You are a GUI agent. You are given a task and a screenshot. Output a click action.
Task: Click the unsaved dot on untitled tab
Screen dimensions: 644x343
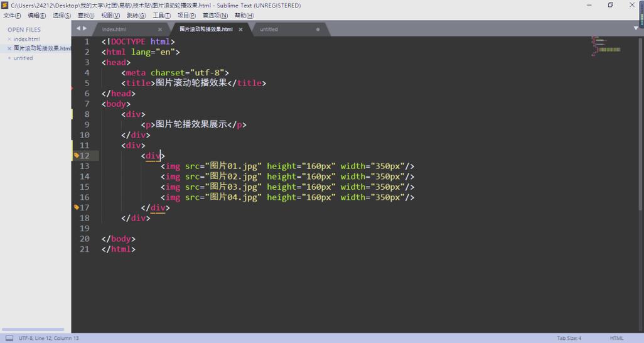[x=318, y=30]
